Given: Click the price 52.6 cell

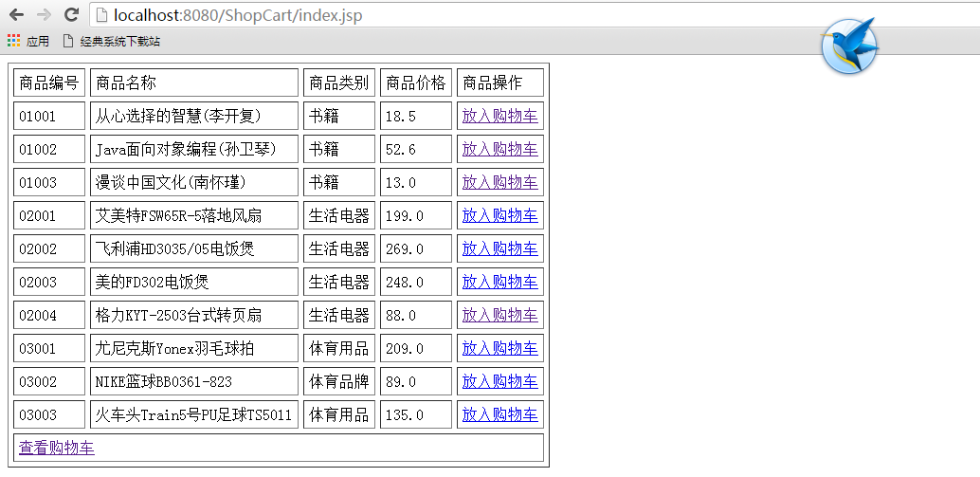Looking at the screenshot, I should tap(416, 149).
